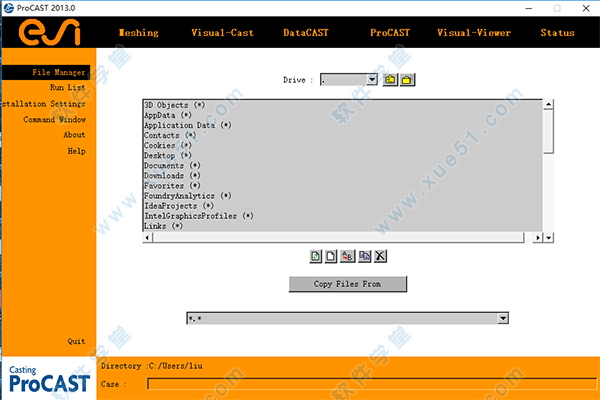Select File Manager in the sidebar
This screenshot has width=600, height=400.
pyautogui.click(x=46, y=72)
